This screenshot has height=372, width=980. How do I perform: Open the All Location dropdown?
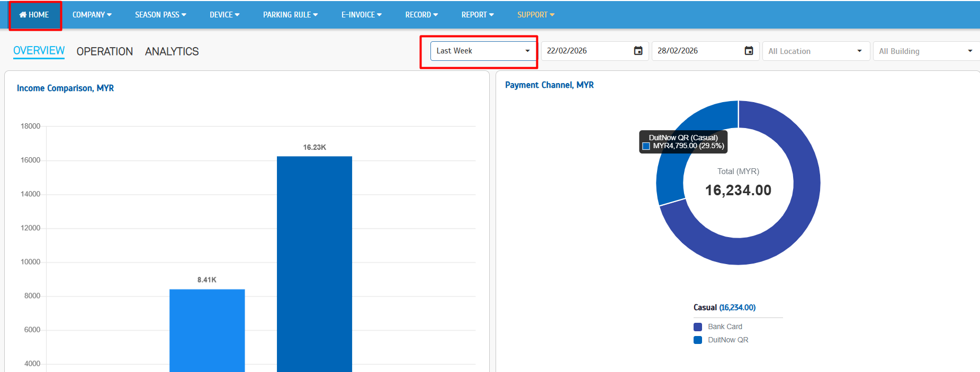tap(815, 51)
